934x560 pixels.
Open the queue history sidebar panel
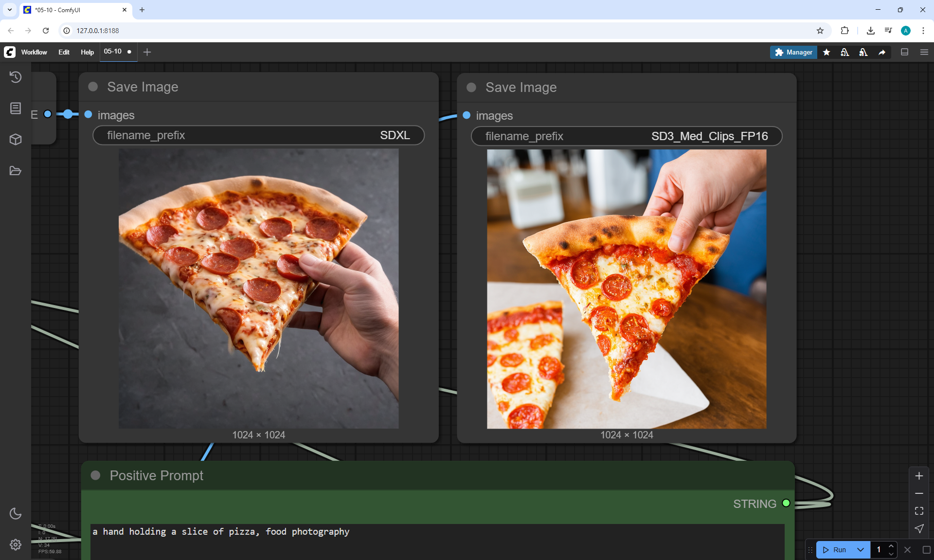tap(16, 77)
